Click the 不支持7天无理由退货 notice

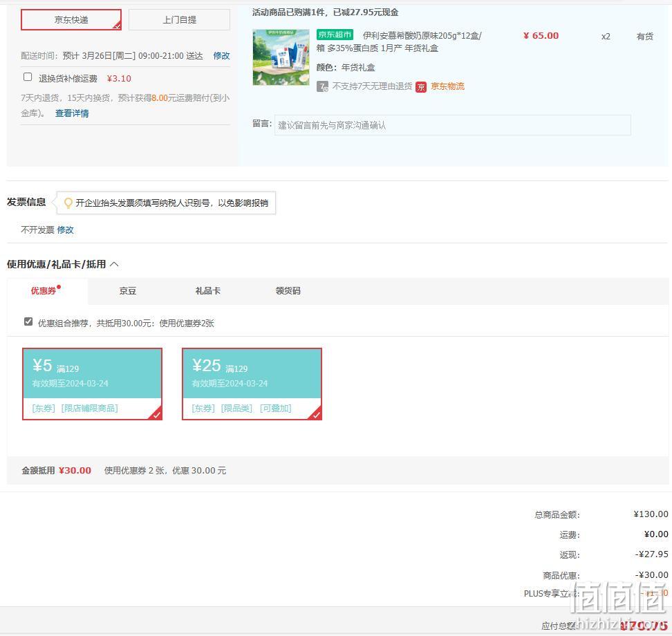coord(372,86)
